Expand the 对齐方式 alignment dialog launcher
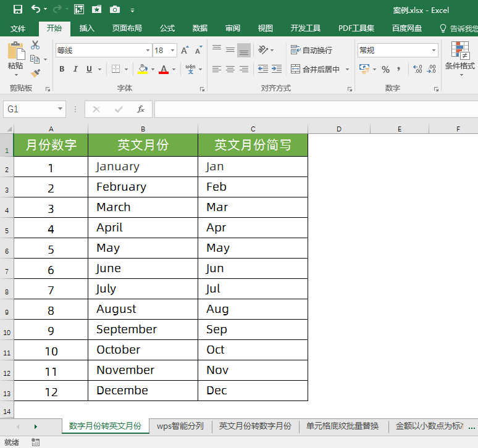The height and width of the screenshot is (448, 478). point(350,89)
